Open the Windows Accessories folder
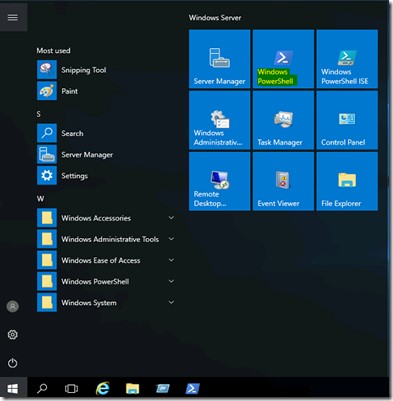Image resolution: width=393 pixels, height=401 pixels. point(106,218)
